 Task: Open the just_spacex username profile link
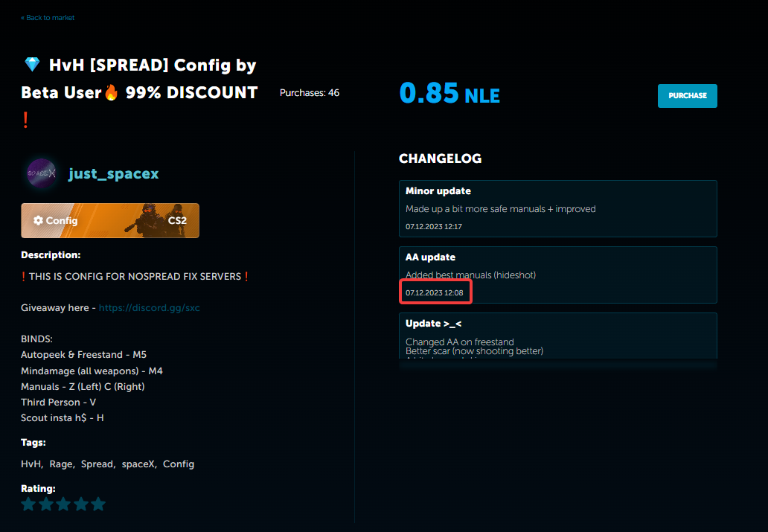point(113,174)
